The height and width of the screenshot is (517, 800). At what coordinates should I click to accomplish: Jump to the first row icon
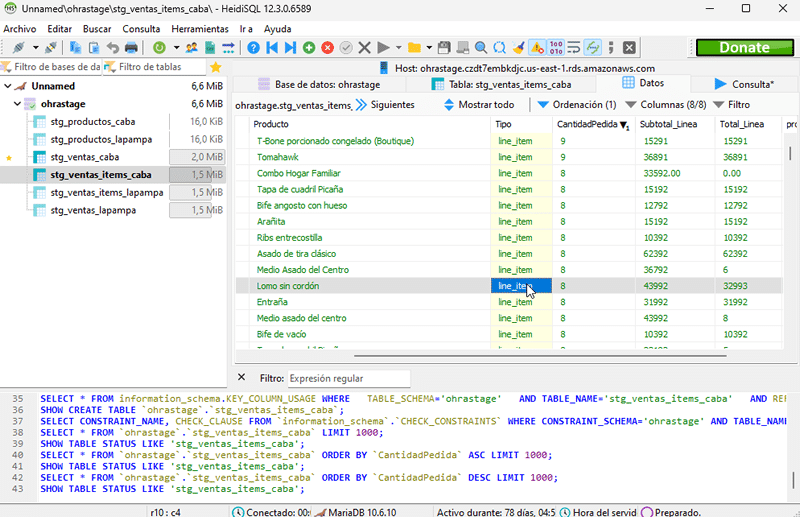click(271, 47)
